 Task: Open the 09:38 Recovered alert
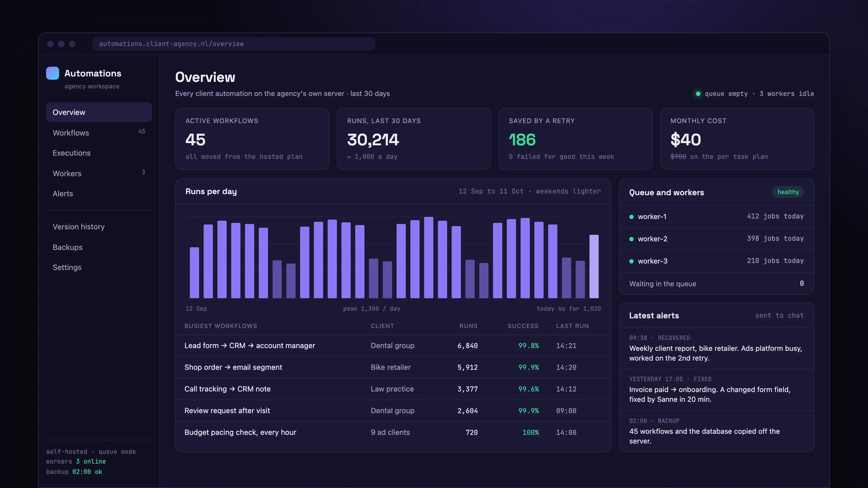pyautogui.click(x=716, y=349)
